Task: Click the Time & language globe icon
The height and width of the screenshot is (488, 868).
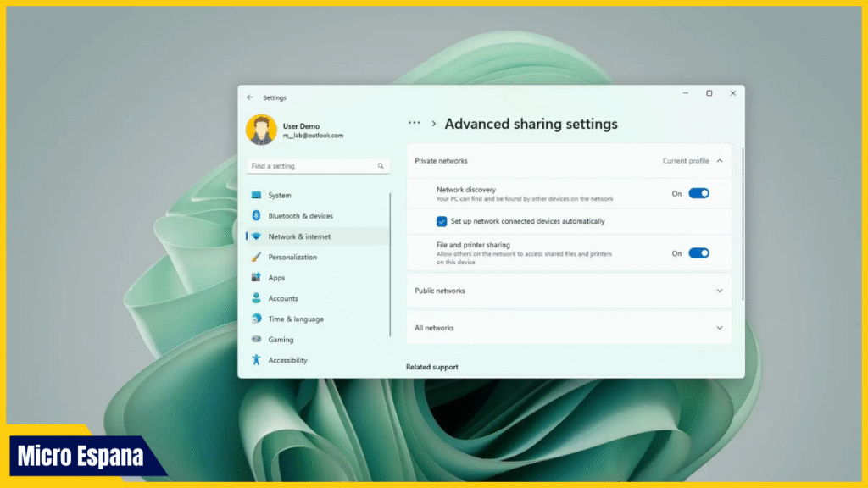Action: tap(256, 319)
